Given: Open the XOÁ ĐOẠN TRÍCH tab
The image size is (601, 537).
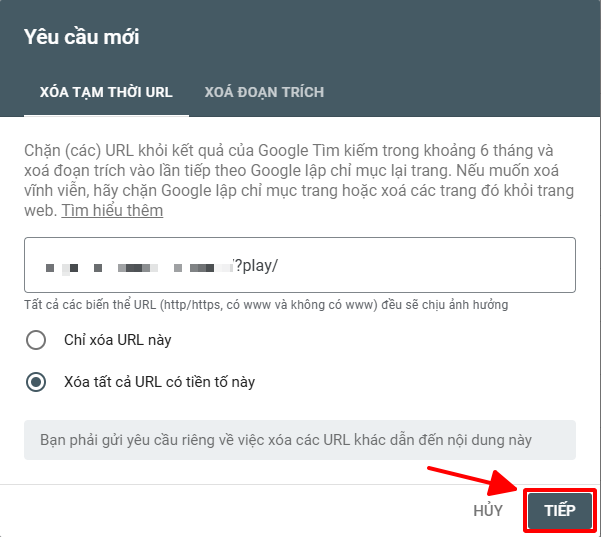Looking at the screenshot, I should click(264, 92).
